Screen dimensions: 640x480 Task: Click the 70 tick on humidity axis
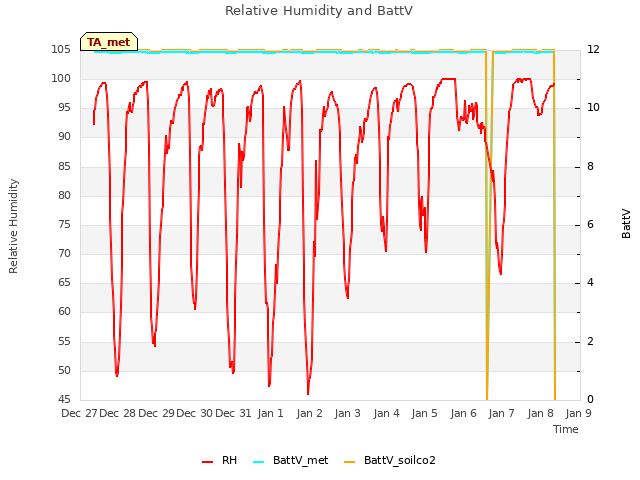pyautogui.click(x=64, y=253)
